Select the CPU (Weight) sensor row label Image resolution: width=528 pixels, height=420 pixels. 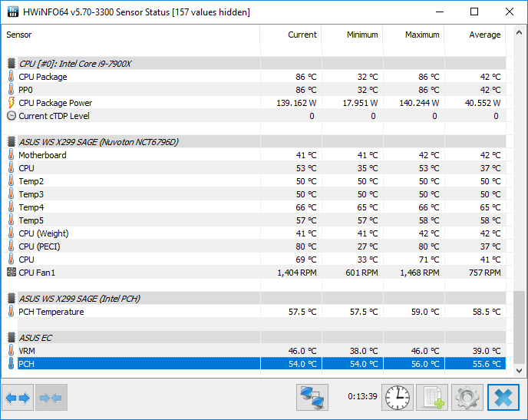(x=44, y=233)
